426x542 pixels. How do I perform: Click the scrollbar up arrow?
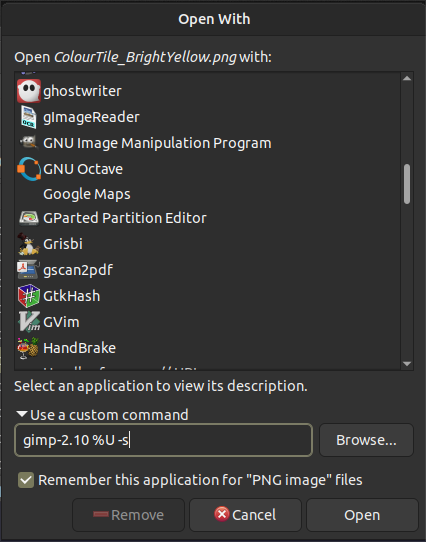407,78
